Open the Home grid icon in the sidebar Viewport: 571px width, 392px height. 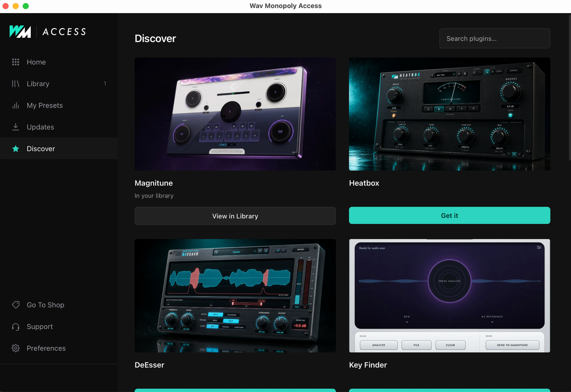pos(16,62)
